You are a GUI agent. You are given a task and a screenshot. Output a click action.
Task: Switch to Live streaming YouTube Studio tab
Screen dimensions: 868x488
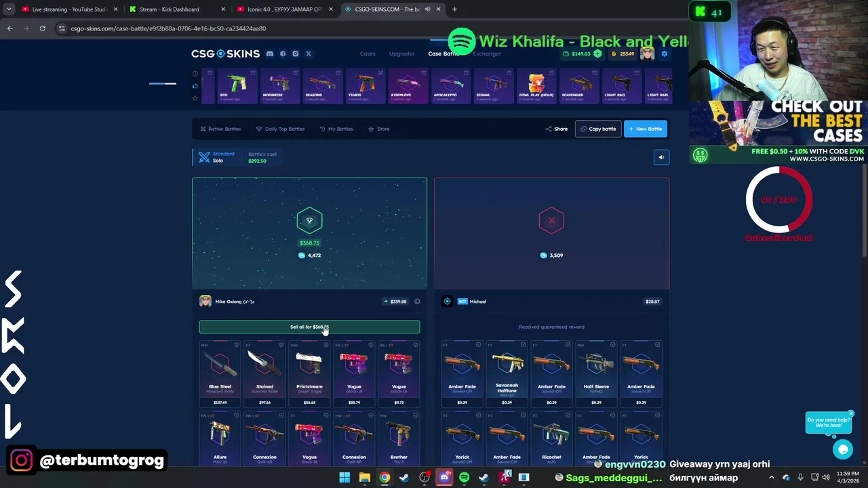(x=69, y=9)
